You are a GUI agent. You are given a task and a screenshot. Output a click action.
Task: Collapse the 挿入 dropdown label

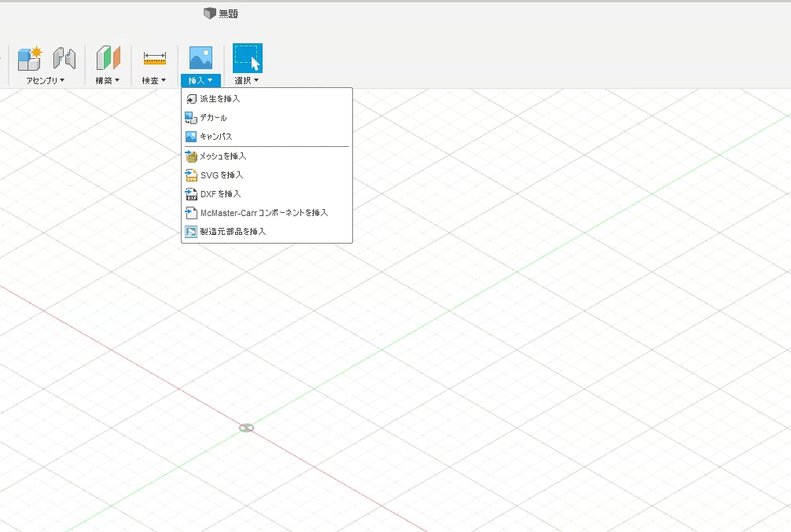tap(201, 80)
